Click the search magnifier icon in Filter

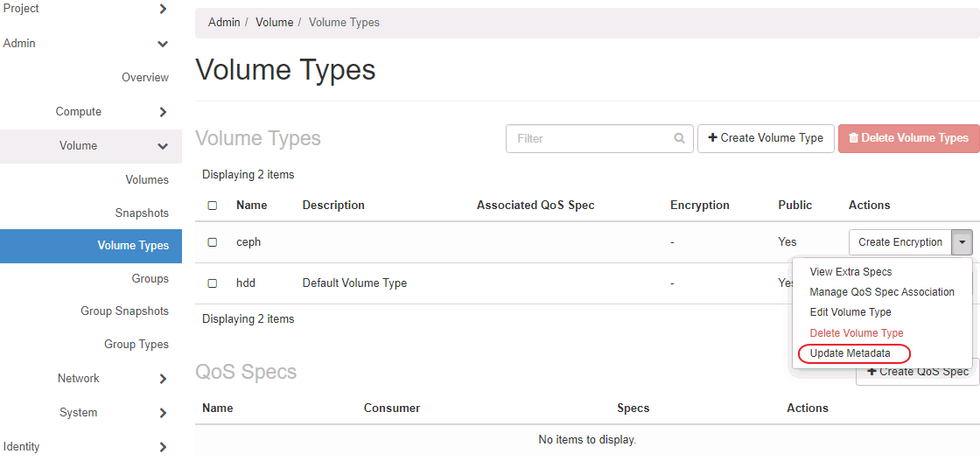[679, 138]
